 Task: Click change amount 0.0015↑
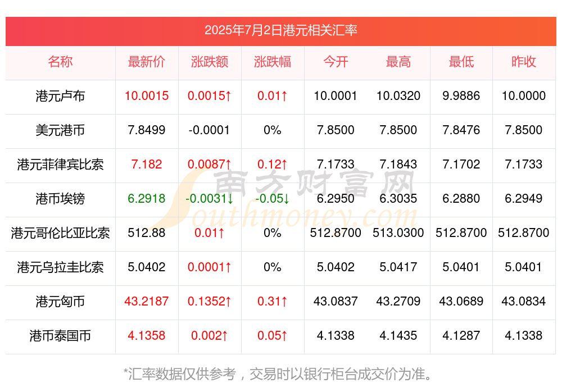(210, 96)
